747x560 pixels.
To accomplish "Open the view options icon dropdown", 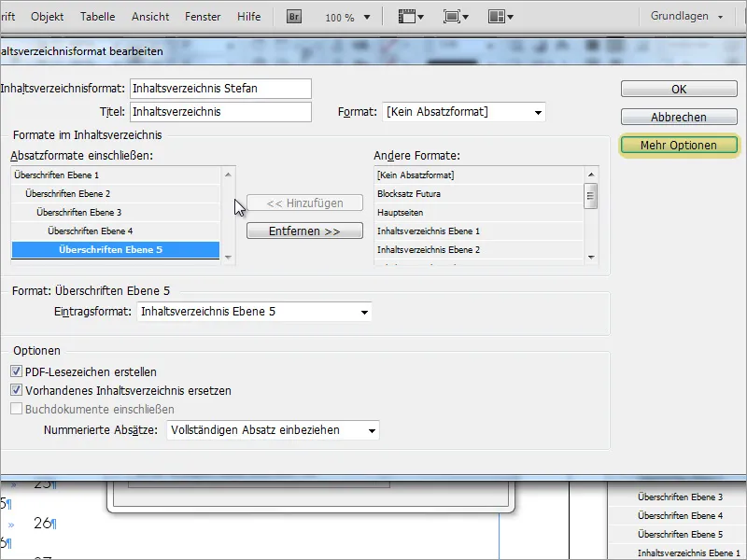I will (x=411, y=17).
